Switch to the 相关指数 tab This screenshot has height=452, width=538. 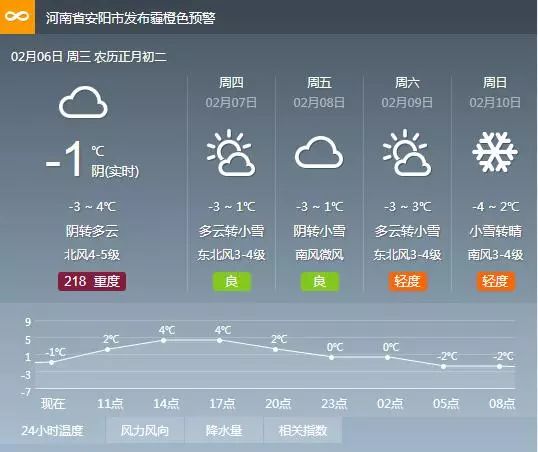(x=303, y=430)
